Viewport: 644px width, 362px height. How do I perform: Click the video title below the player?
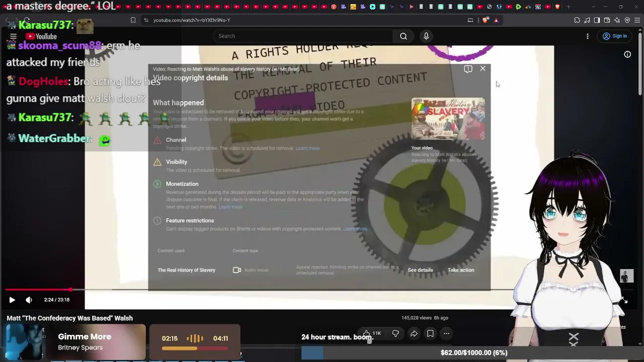(x=69, y=318)
